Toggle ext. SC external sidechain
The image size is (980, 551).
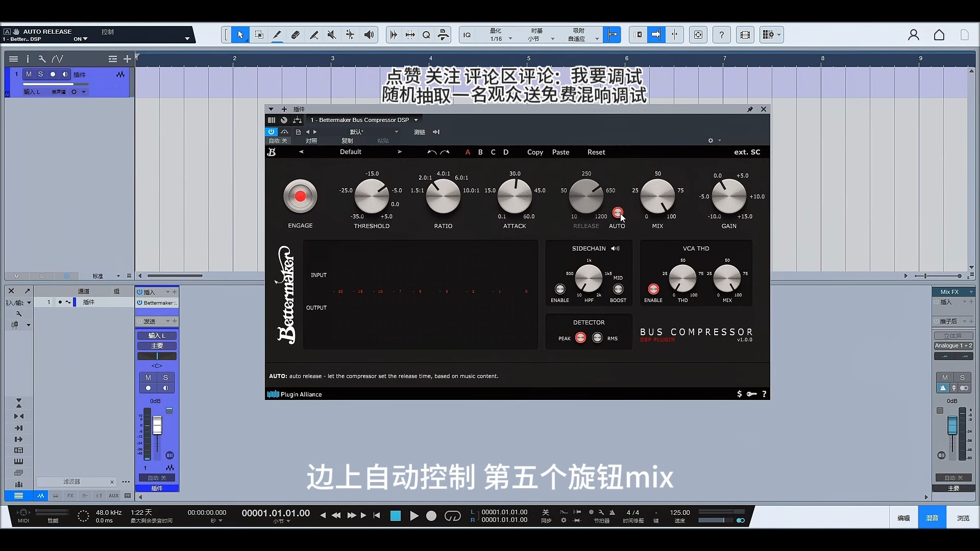[747, 152]
